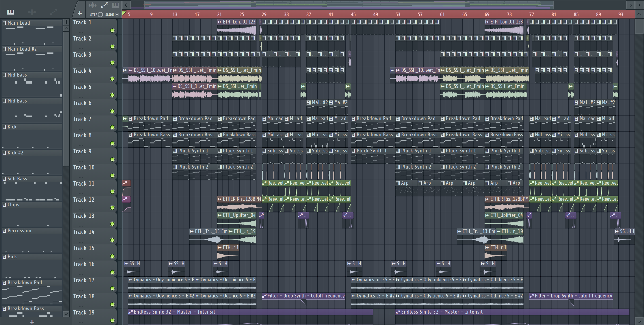Select the Main Lead pattern name in picker
Screen dimensions: 644x325
[x=19, y=23]
